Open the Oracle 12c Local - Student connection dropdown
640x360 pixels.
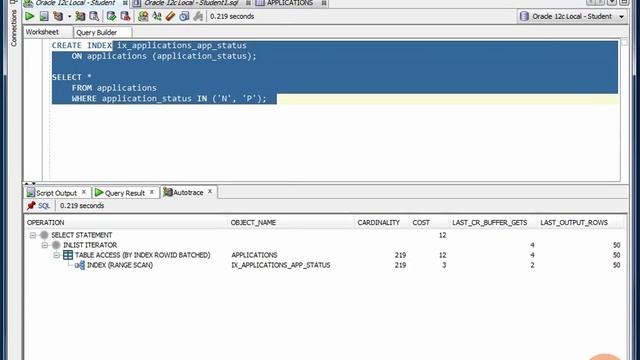(573, 16)
